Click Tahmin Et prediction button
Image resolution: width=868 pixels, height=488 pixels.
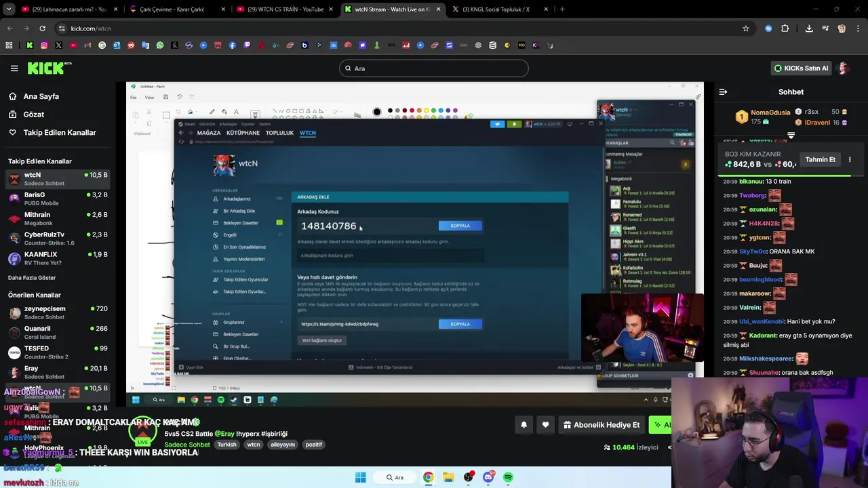coord(820,160)
